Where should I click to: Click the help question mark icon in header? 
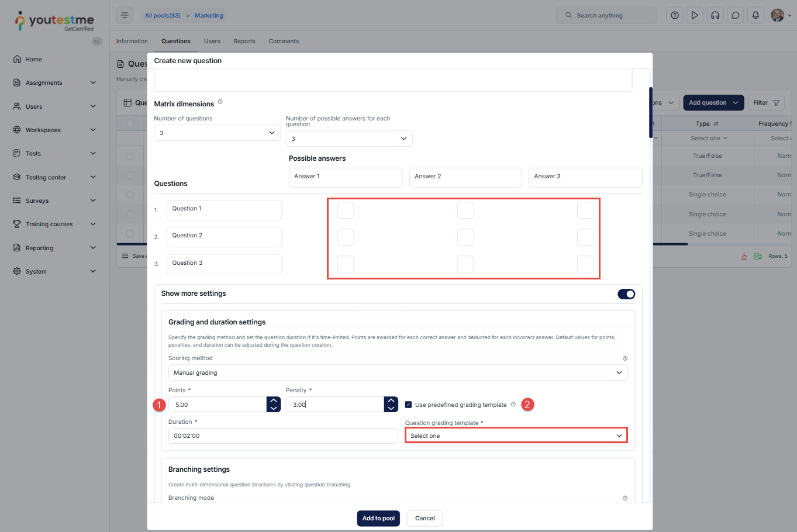[675, 16]
